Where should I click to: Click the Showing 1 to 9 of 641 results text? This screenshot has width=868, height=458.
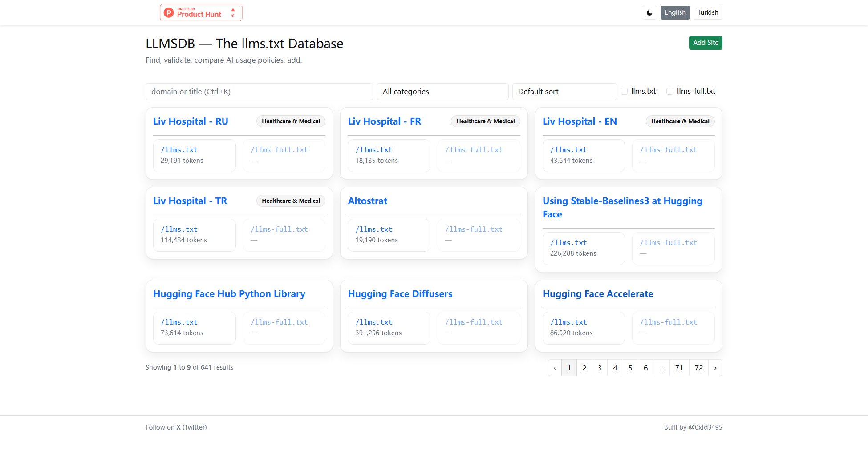pos(189,367)
